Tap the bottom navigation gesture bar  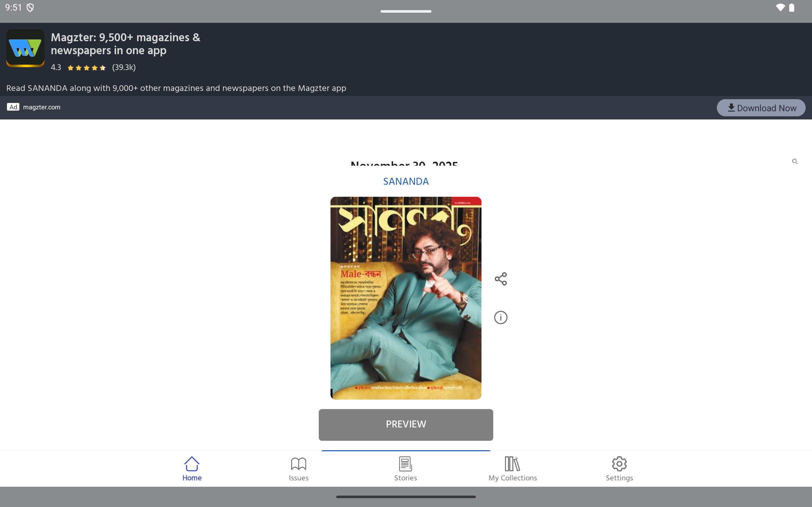tap(406, 497)
